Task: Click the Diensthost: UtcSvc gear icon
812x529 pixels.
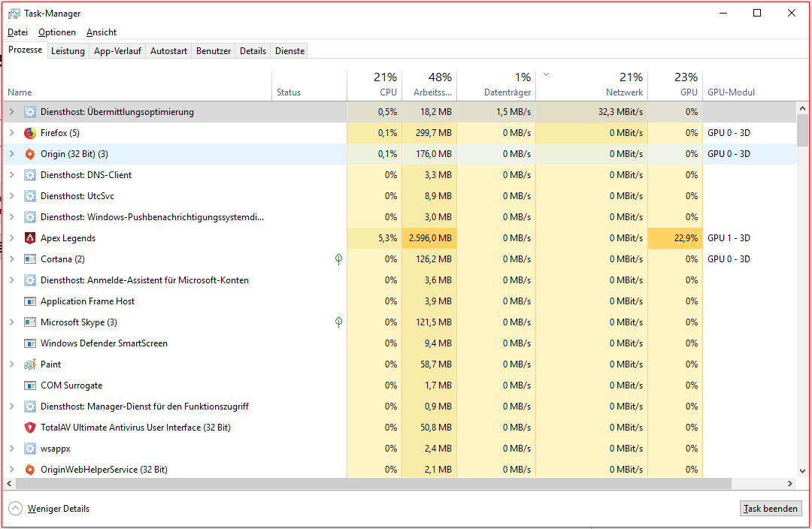Action: point(30,196)
